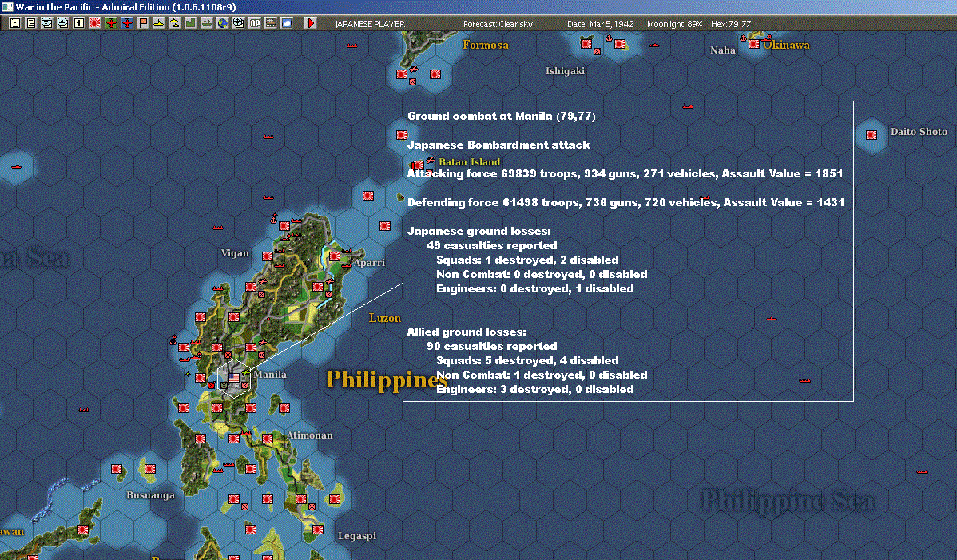Click the crosshair target toolbar icon

click(239, 23)
